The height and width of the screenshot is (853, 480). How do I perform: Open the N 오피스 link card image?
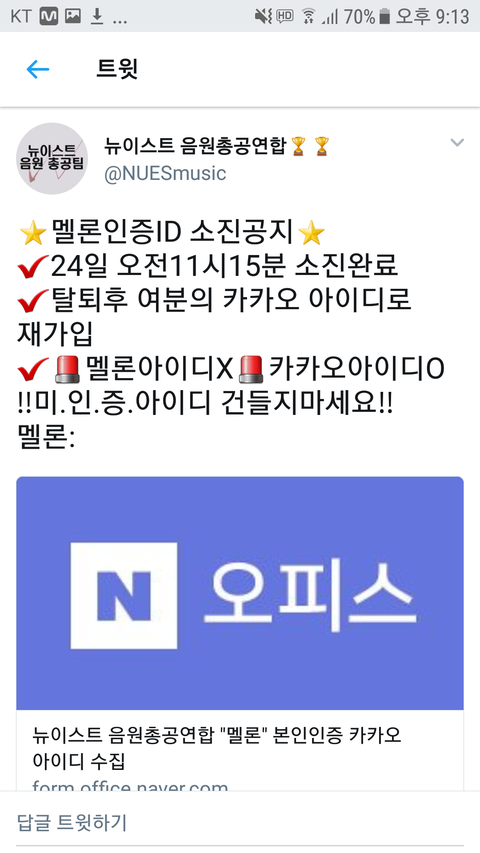coord(240,593)
